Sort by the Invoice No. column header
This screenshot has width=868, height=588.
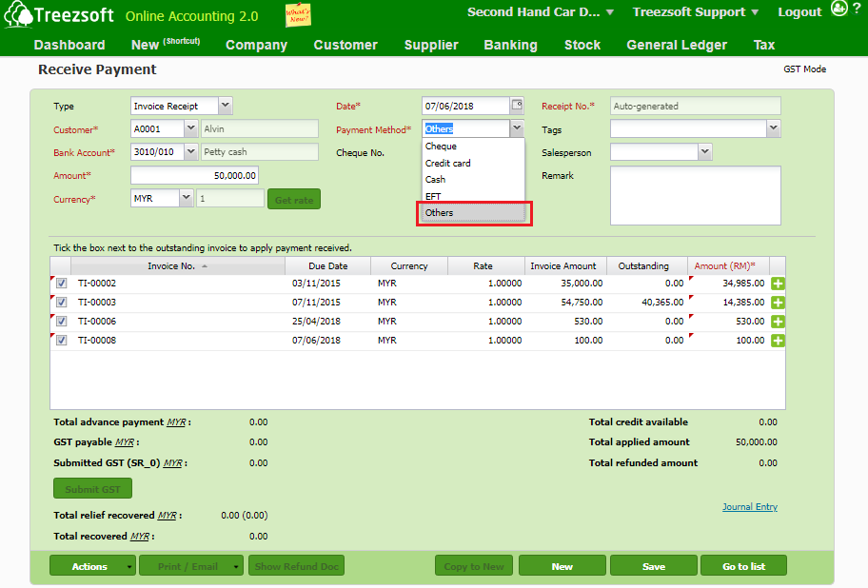click(178, 266)
